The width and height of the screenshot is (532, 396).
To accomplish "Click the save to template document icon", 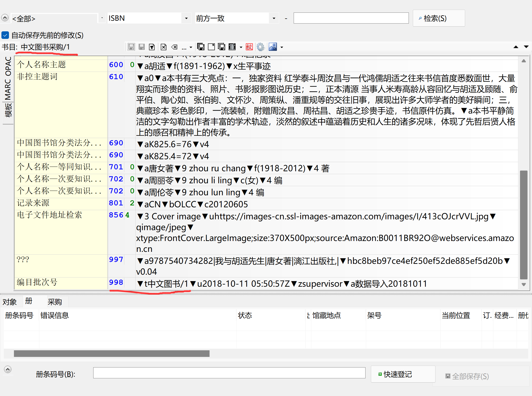I will pos(152,47).
